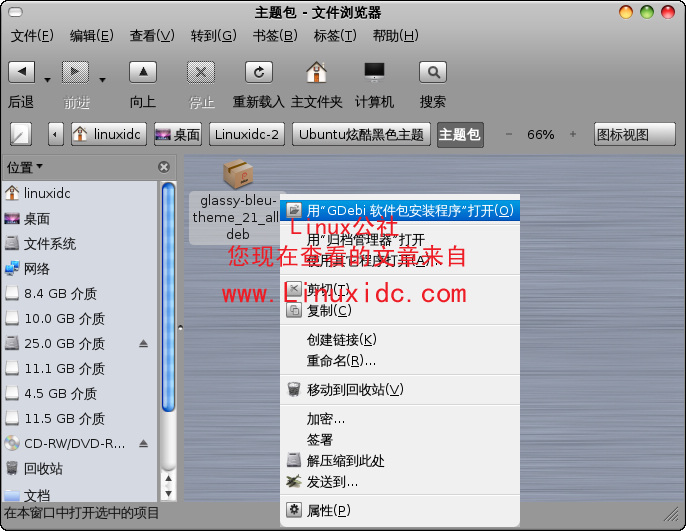Go to the Ubuntu炫酷黑色主题 path button
Image resolution: width=686 pixels, height=531 pixels.
361,134
